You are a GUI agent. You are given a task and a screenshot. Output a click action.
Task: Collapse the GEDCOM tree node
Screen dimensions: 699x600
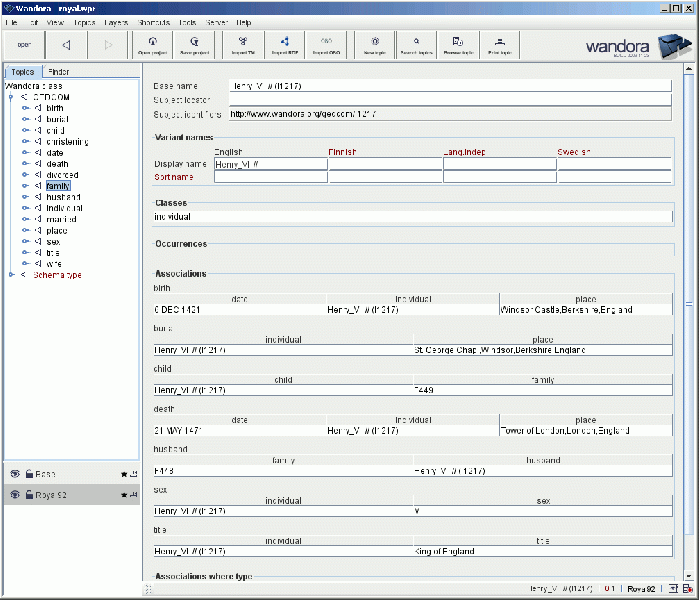click(x=12, y=98)
